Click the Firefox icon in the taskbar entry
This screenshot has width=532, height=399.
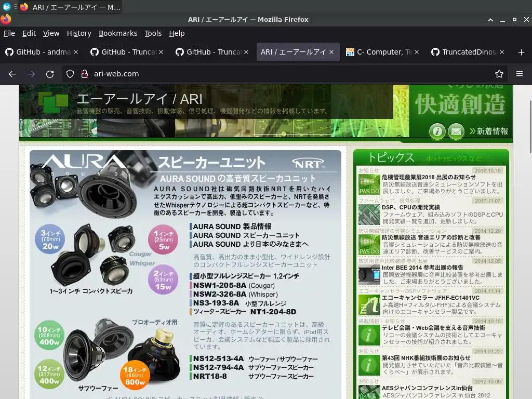24,7
